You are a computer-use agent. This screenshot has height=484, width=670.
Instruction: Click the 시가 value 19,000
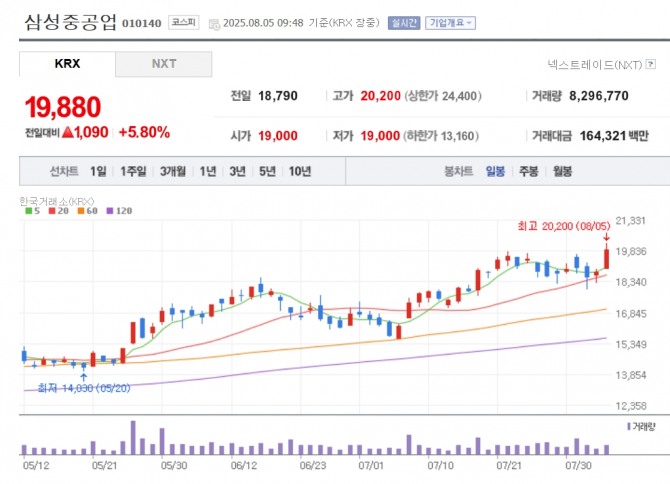(278, 136)
